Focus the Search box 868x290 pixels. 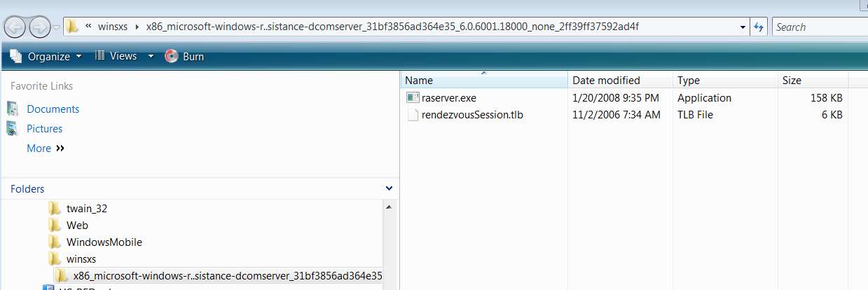820,27
